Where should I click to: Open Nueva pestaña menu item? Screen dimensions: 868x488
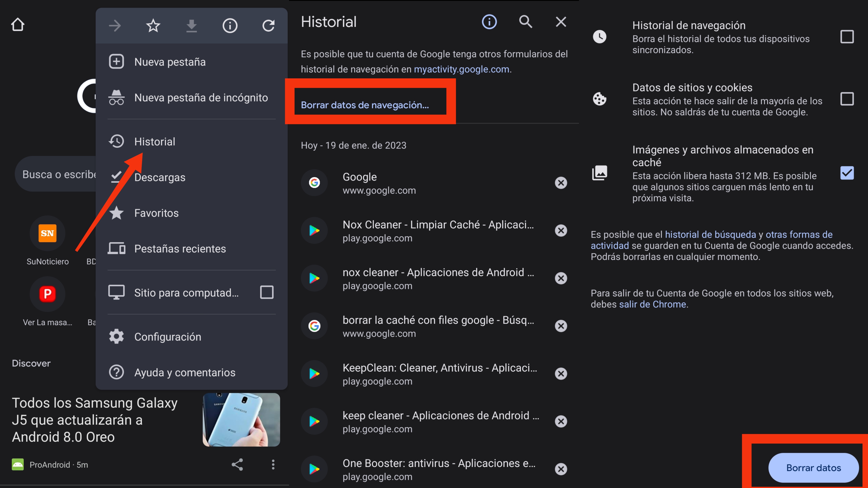[191, 62]
